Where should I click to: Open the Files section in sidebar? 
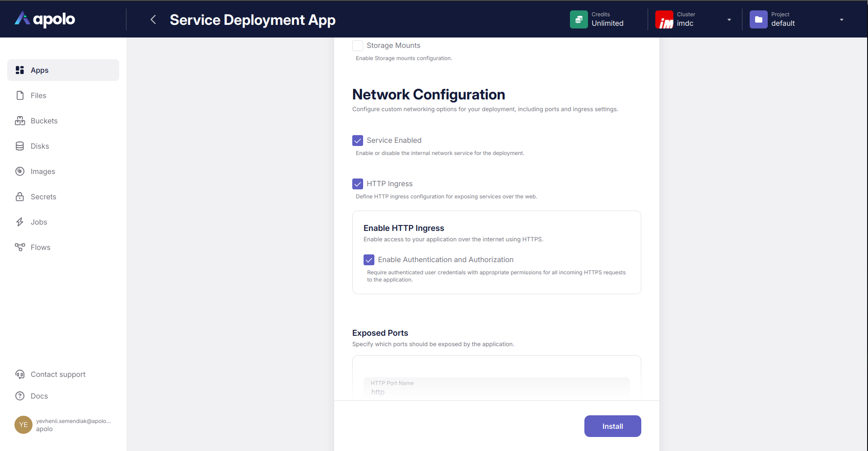(x=38, y=95)
